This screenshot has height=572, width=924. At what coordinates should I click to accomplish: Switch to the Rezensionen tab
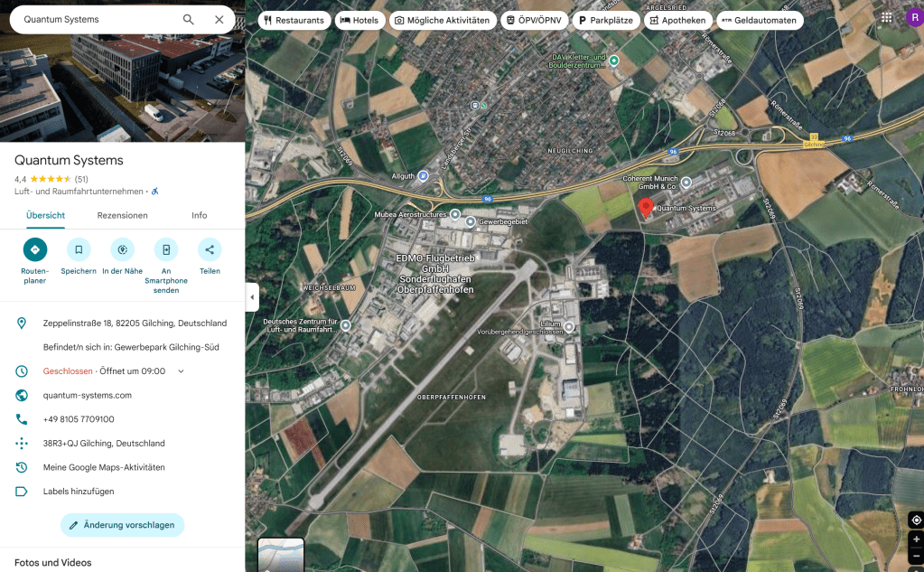(x=122, y=215)
